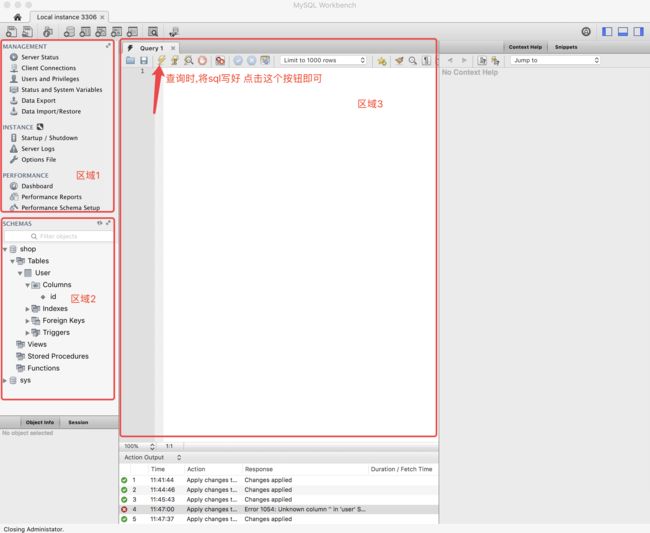The width and height of the screenshot is (650, 533).
Task: Switch to the Session tab
Action: (78, 422)
